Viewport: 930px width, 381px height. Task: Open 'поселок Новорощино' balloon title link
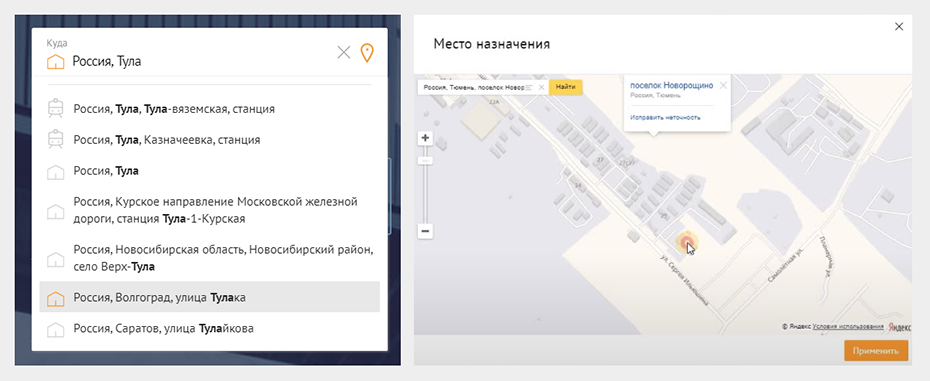click(671, 85)
